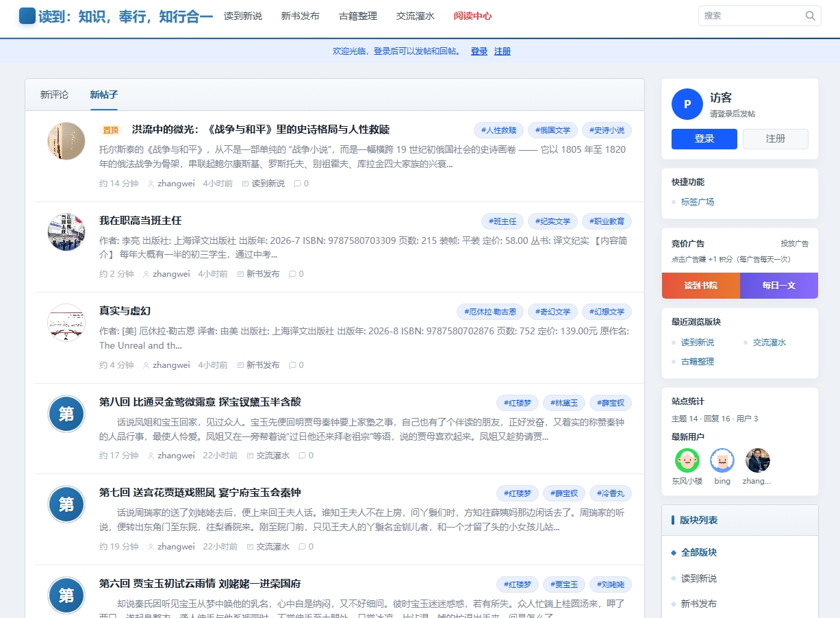Click #俄国文学 tag
The width and height of the screenshot is (840, 618).
click(553, 130)
